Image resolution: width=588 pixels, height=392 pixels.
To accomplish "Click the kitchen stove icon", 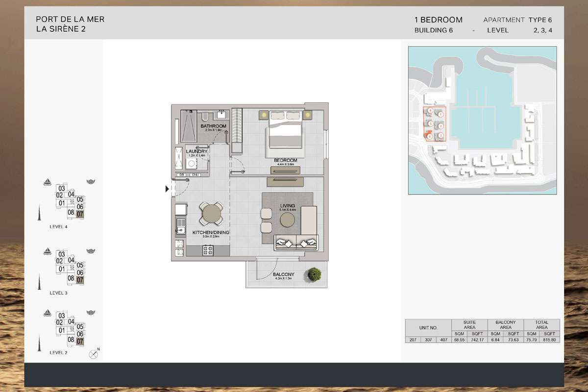I will pyautogui.click(x=208, y=250).
